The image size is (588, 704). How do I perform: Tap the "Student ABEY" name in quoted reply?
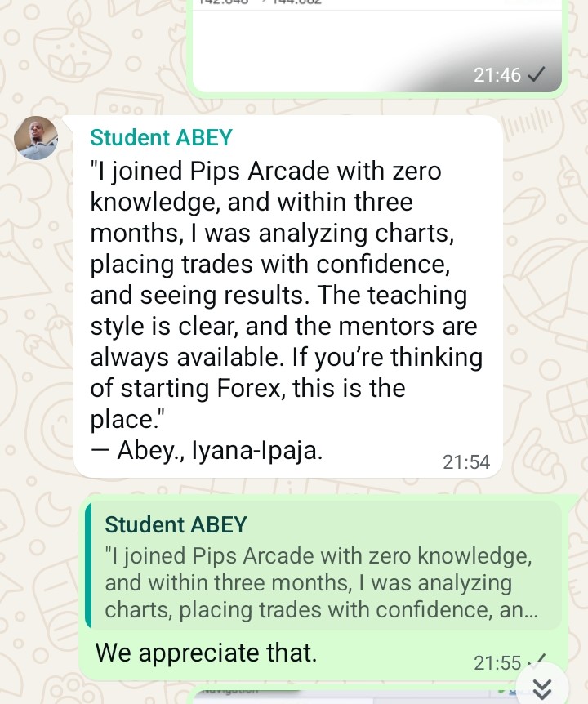pyautogui.click(x=176, y=524)
